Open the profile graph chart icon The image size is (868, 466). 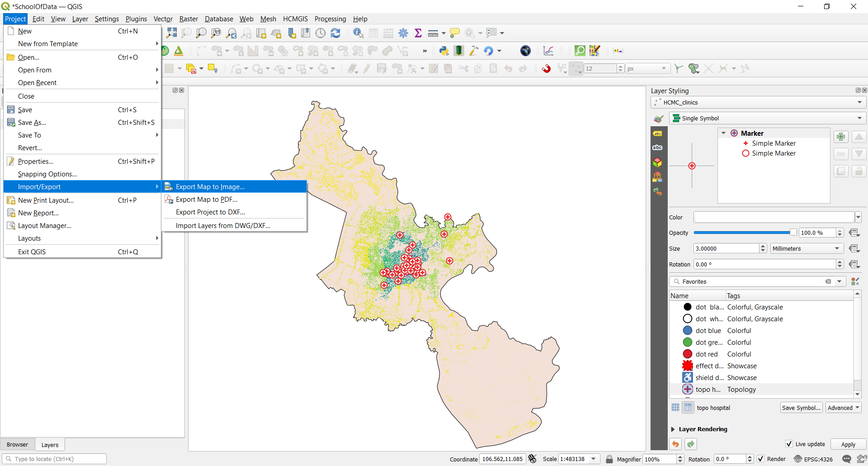tap(548, 51)
